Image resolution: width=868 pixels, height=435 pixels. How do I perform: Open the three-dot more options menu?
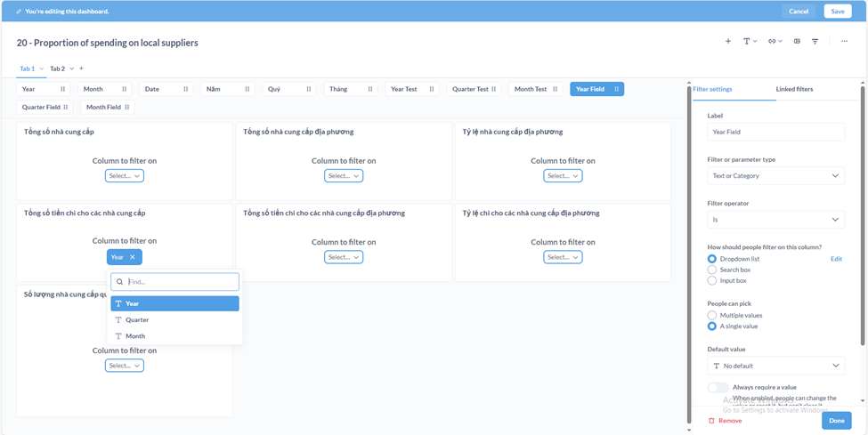844,42
